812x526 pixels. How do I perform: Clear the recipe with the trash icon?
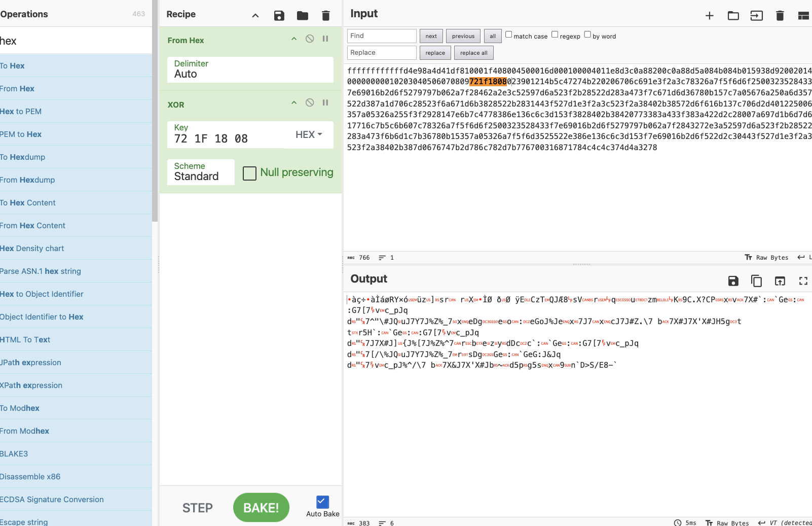(326, 16)
